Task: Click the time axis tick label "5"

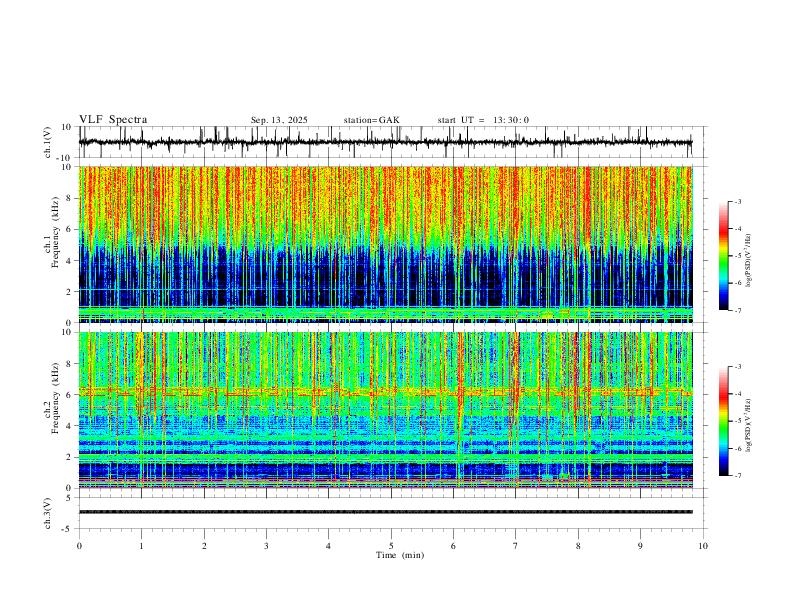Action: (391, 546)
